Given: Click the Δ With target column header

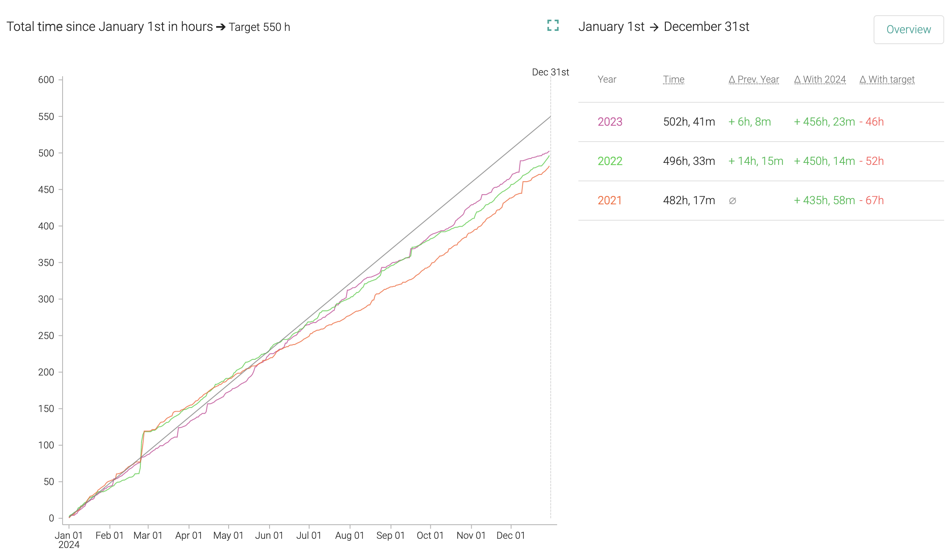Looking at the screenshot, I should coord(887,79).
